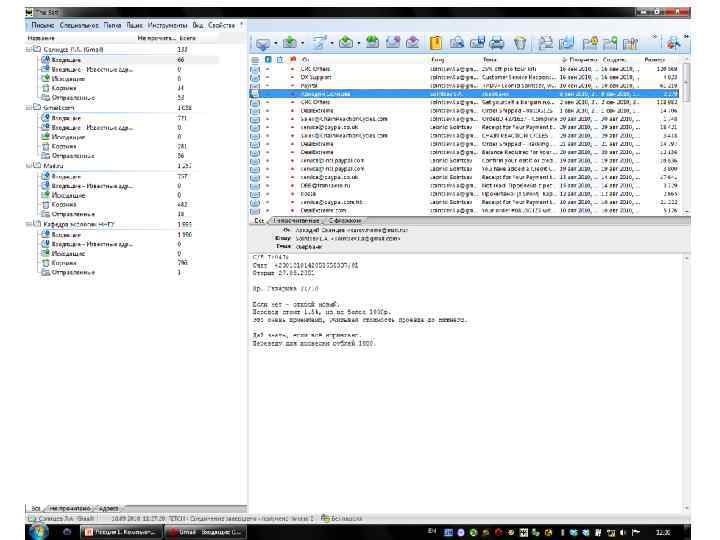Switch to С флажком tab below message list
The image size is (720, 540).
345,221
